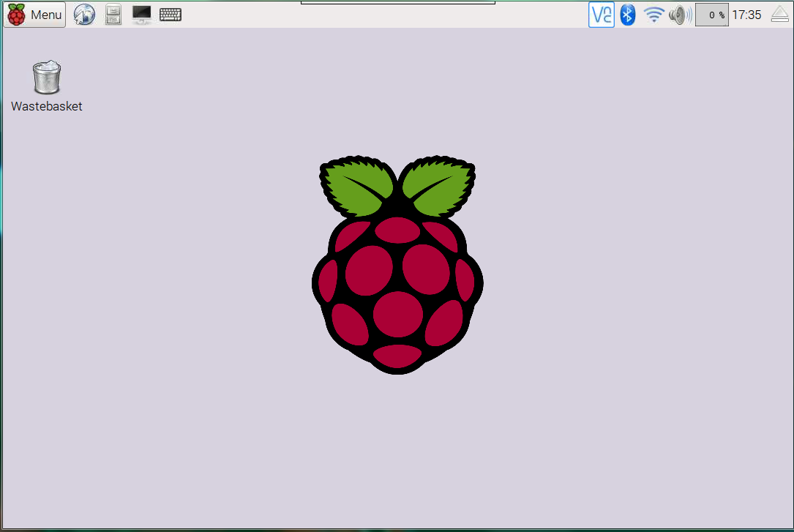Click the CPU usage monitor 0 %
794x532 pixels.
(711, 15)
